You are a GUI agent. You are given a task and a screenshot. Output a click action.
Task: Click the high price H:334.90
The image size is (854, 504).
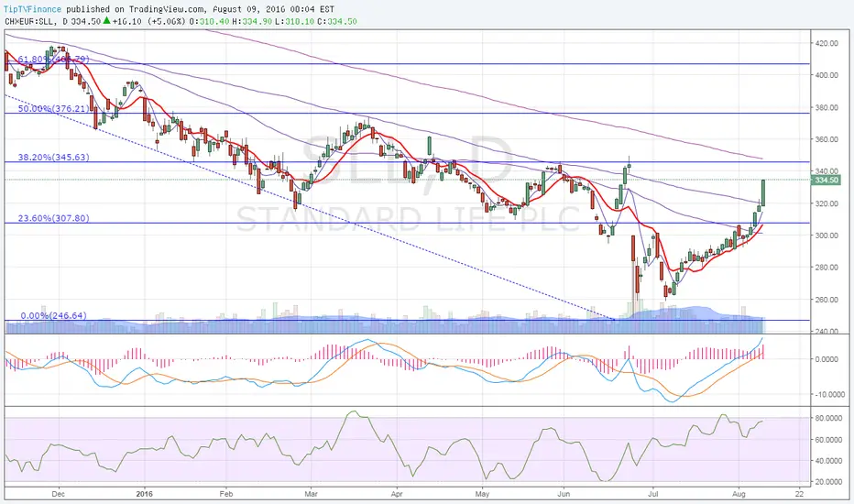pyautogui.click(x=250, y=21)
